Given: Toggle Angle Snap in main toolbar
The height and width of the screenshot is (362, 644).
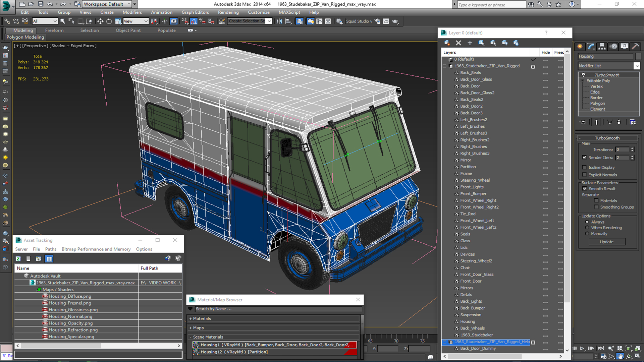Looking at the screenshot, I should tap(194, 21).
